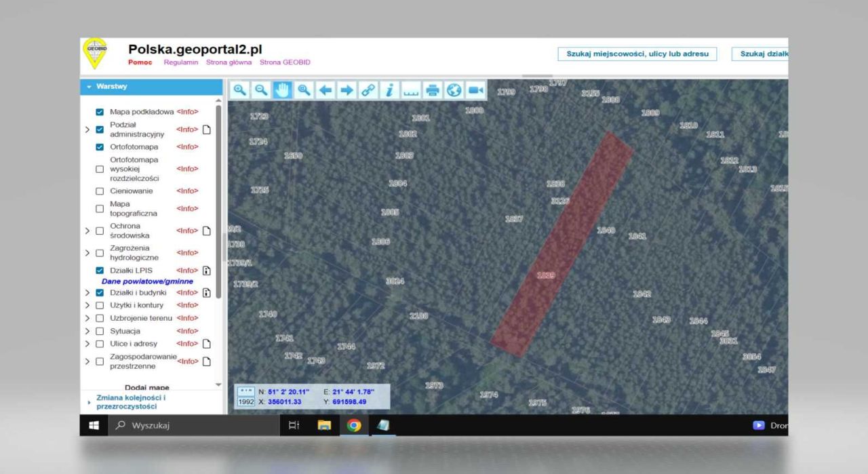This screenshot has width=868, height=474.
Task: Switch to Chrome on taskbar
Action: click(x=353, y=425)
